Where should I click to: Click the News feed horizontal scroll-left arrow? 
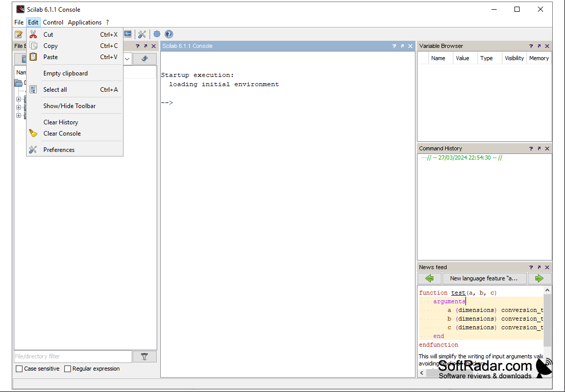[x=422, y=373]
